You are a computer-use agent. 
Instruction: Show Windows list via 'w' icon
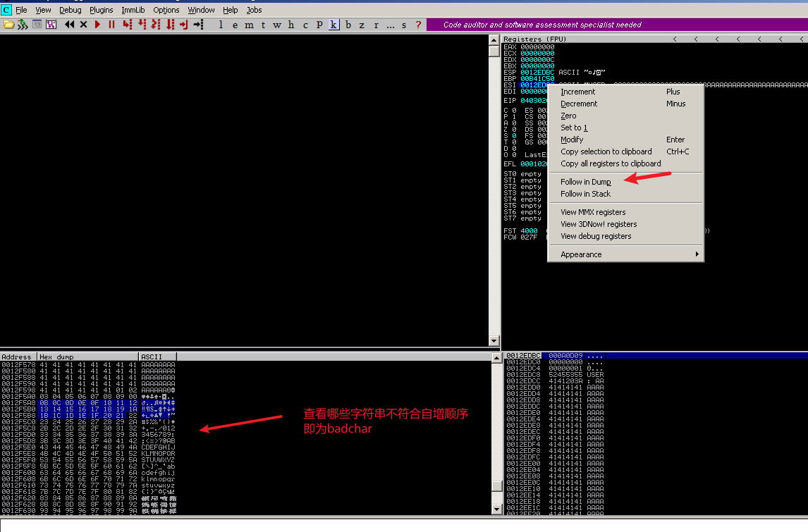point(277,24)
